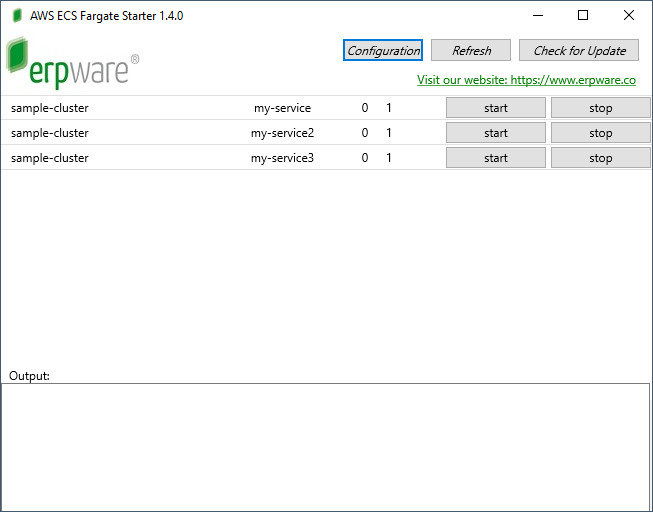
Task: Stop the my-service3 service
Action: pos(601,158)
